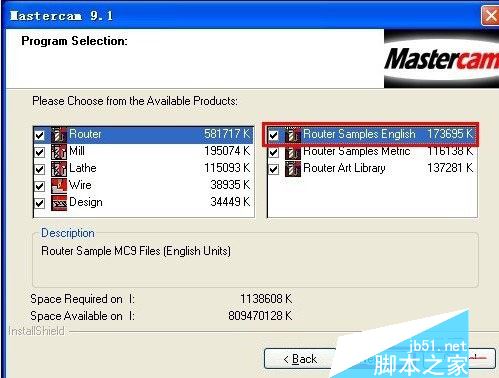Image resolution: width=499 pixels, height=378 pixels.
Task: Click the 137281 K size value
Action: (x=450, y=168)
